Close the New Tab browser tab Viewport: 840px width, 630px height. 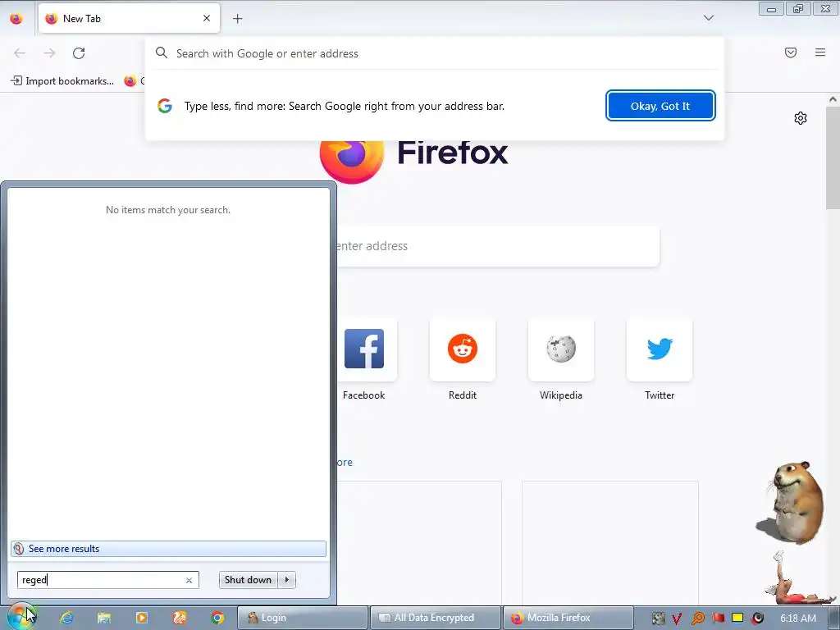(x=207, y=18)
